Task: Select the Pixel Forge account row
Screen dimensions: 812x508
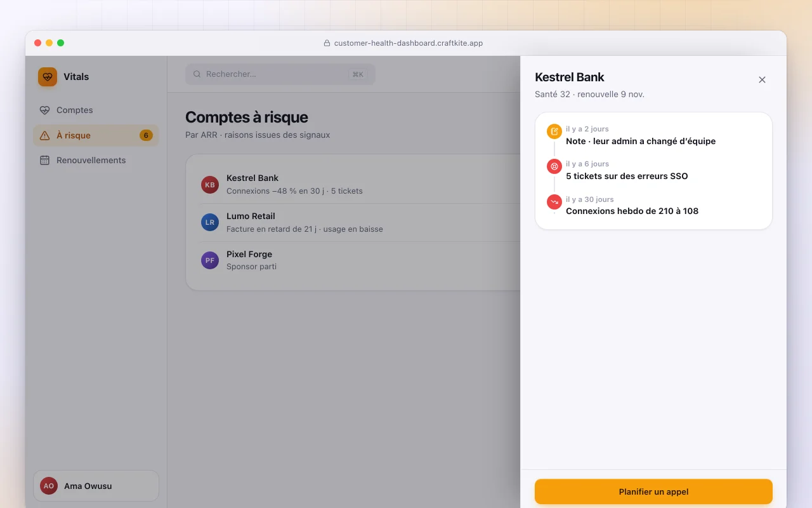Action: pyautogui.click(x=360, y=260)
